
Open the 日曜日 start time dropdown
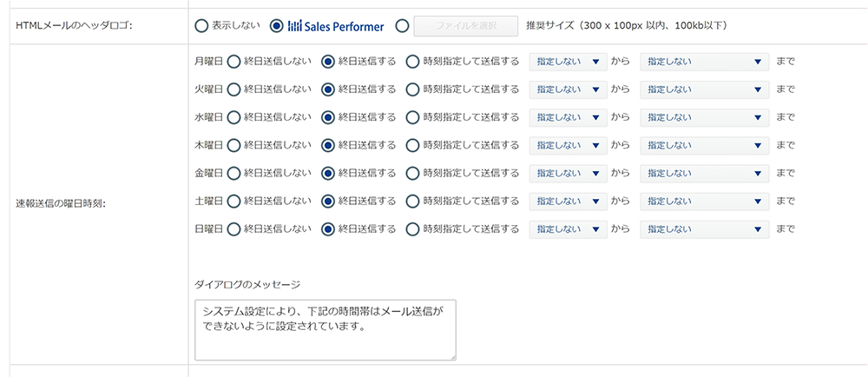pos(568,229)
